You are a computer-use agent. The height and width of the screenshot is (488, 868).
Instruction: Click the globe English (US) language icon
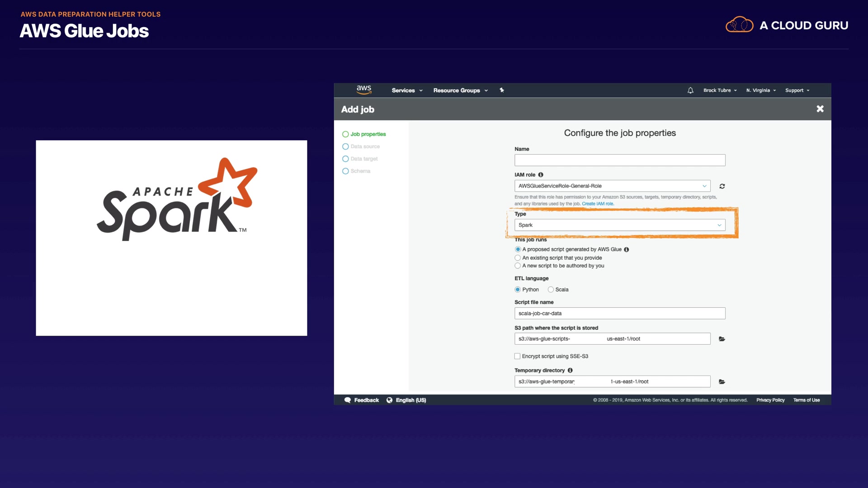click(389, 400)
